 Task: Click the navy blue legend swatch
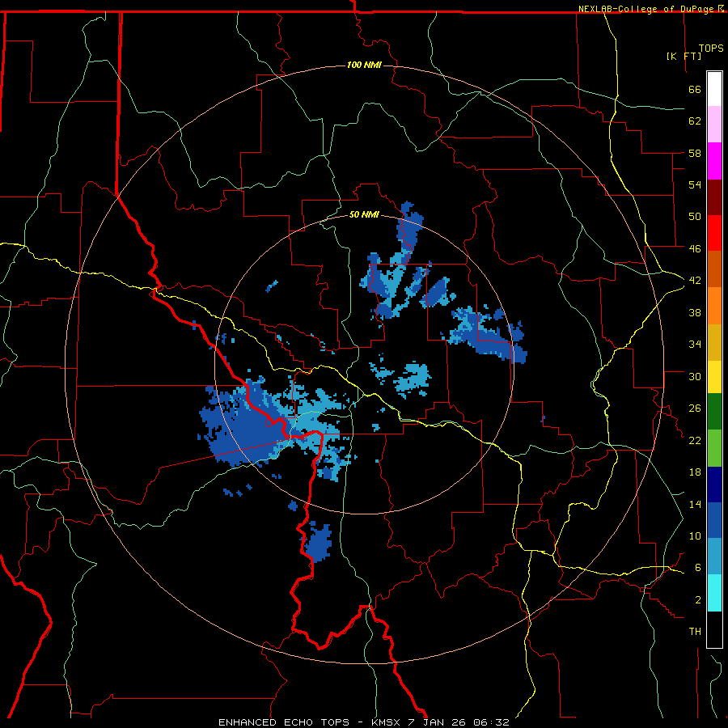[714, 485]
